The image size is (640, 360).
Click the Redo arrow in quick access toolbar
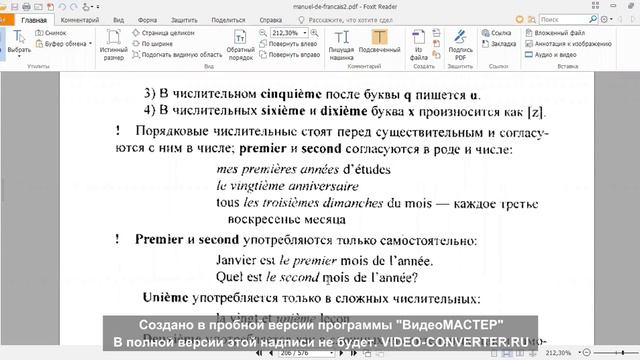point(73,7)
